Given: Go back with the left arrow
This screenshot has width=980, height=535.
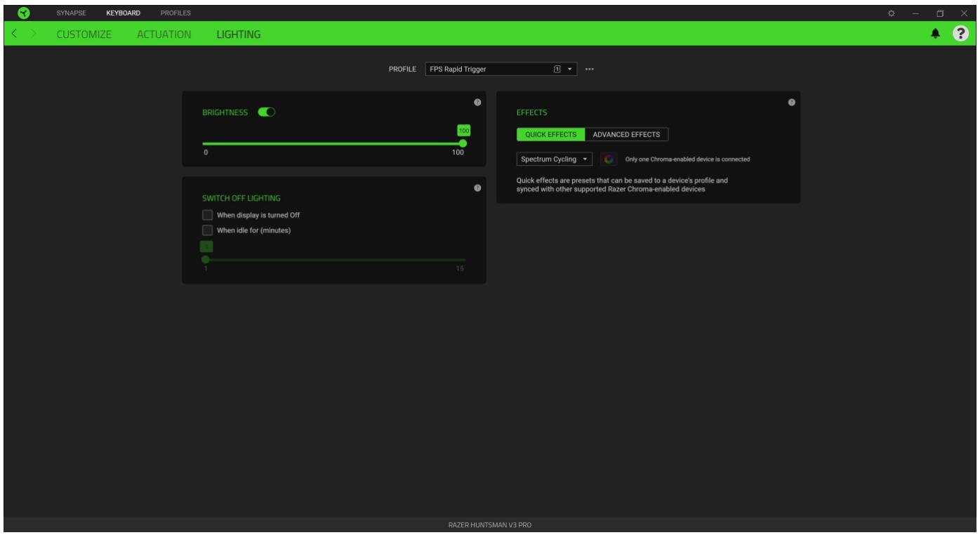Looking at the screenshot, I should [x=15, y=34].
